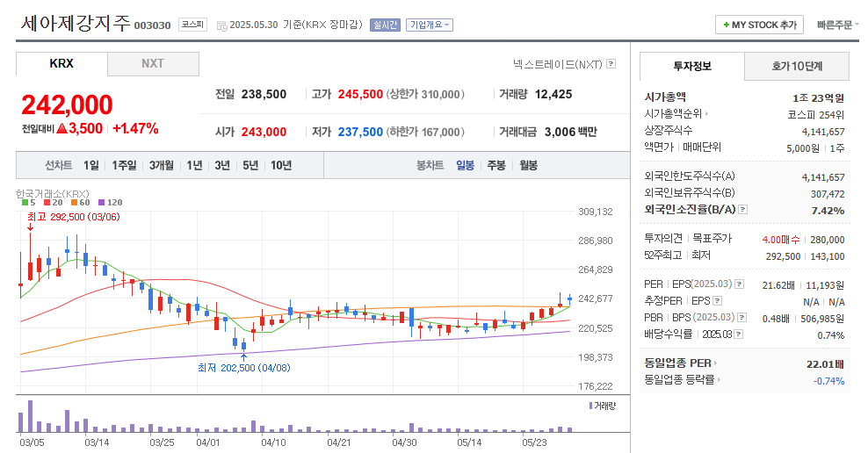Click the current price 242,000
This screenshot has width=868, height=453.
[67, 105]
